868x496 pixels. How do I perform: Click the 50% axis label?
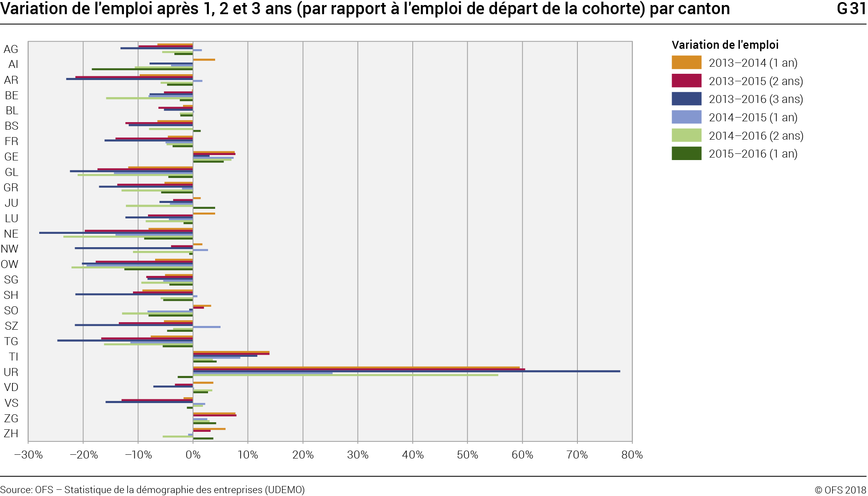point(467,455)
